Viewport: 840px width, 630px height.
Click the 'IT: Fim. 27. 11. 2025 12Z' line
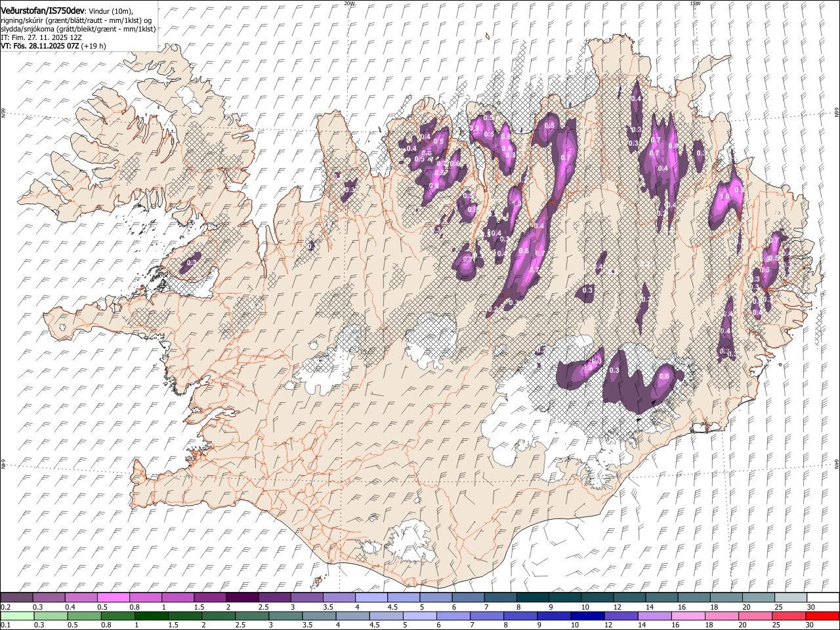[x=41, y=37]
